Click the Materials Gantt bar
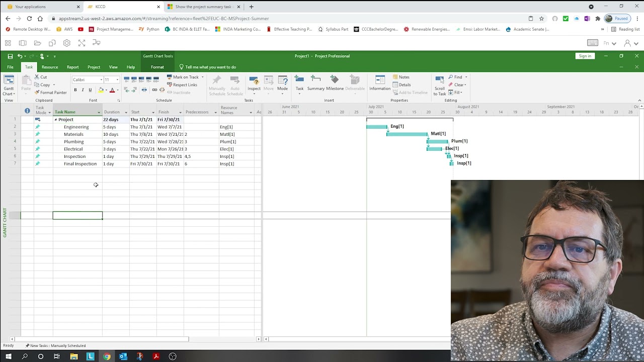The width and height of the screenshot is (644, 362). click(x=407, y=134)
